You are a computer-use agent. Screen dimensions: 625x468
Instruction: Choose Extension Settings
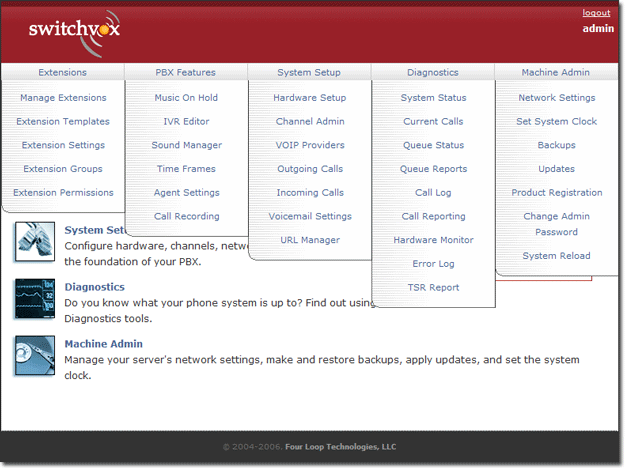(x=63, y=145)
